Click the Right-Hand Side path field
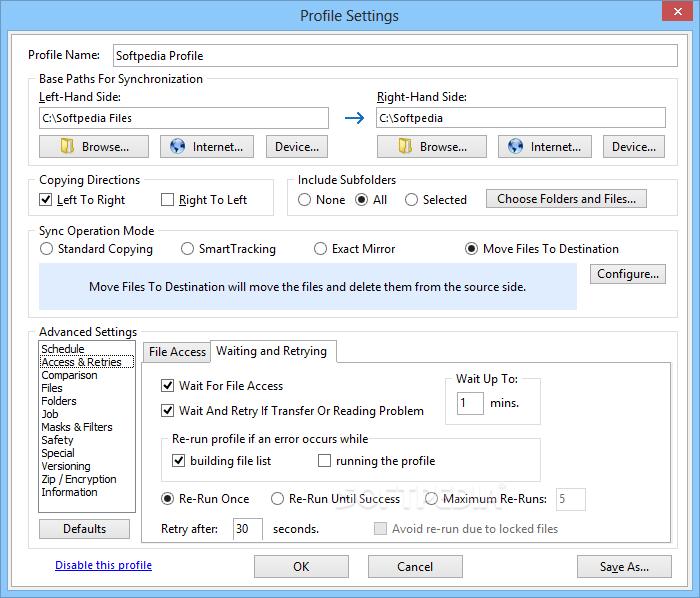700x598 pixels. click(521, 118)
